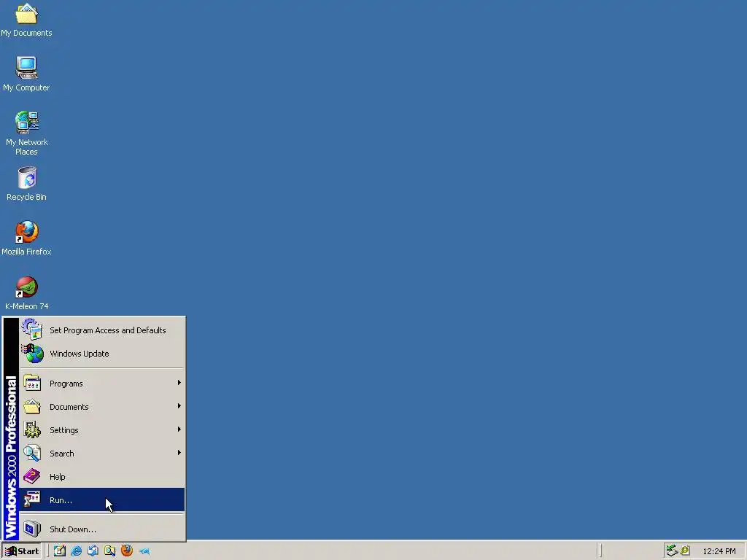
Task: Select the My Network Places desktop icon
Action: pos(27,133)
